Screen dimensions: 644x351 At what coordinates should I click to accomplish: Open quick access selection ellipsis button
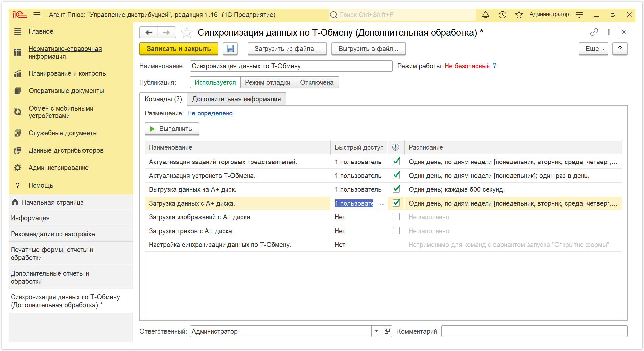coord(382,204)
